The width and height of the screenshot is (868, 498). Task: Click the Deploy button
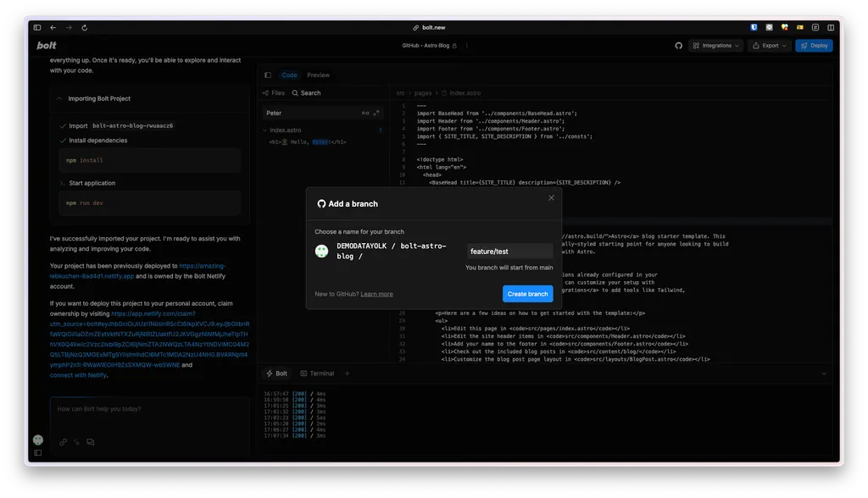coord(814,46)
